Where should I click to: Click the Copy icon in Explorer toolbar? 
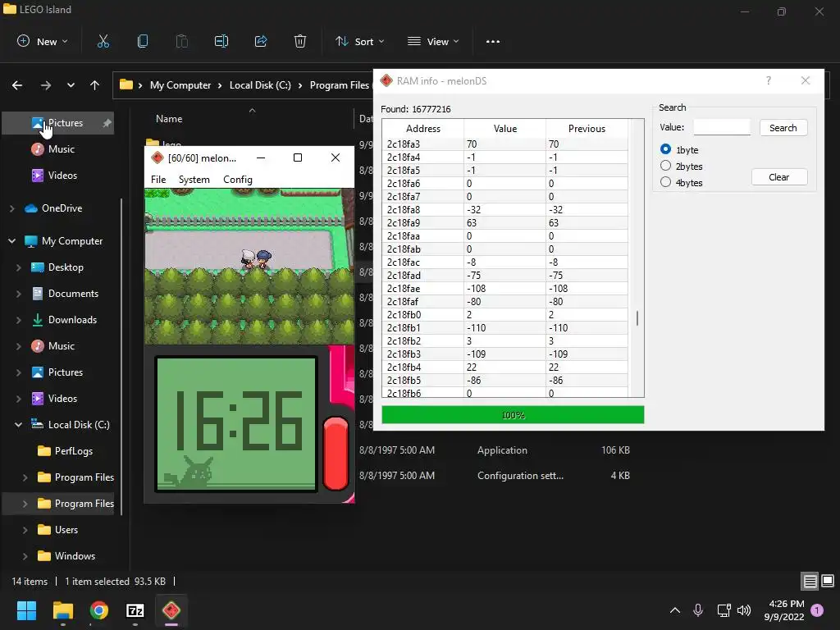(143, 41)
